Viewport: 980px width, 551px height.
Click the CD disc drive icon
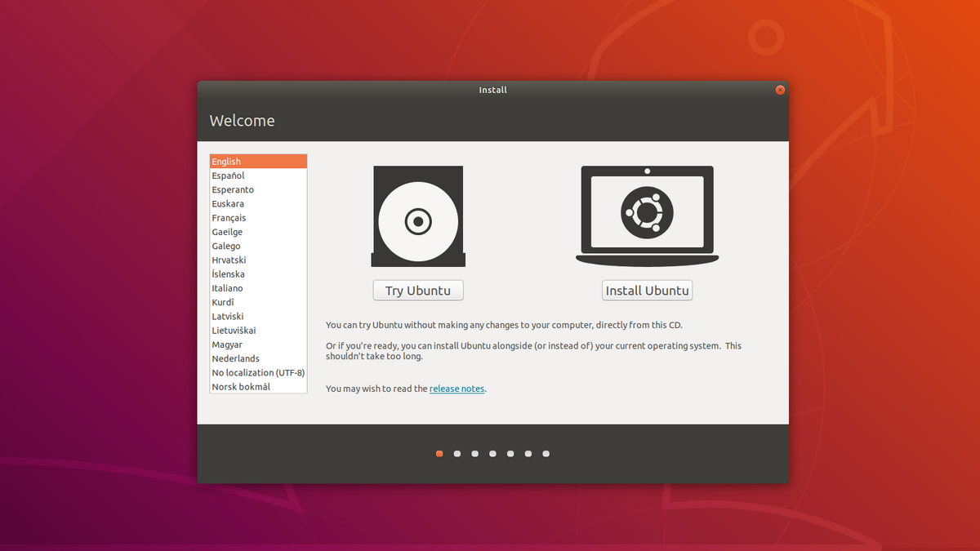coord(418,216)
